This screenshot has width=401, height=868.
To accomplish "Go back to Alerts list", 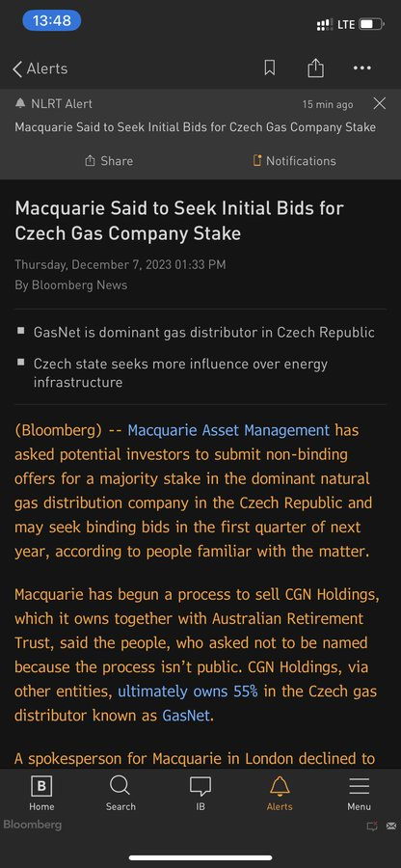I will click(40, 68).
